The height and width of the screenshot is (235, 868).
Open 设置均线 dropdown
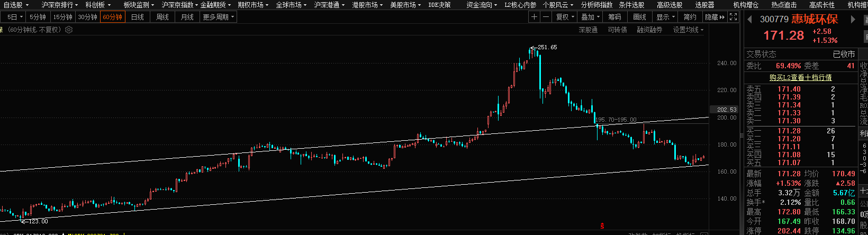688,30
